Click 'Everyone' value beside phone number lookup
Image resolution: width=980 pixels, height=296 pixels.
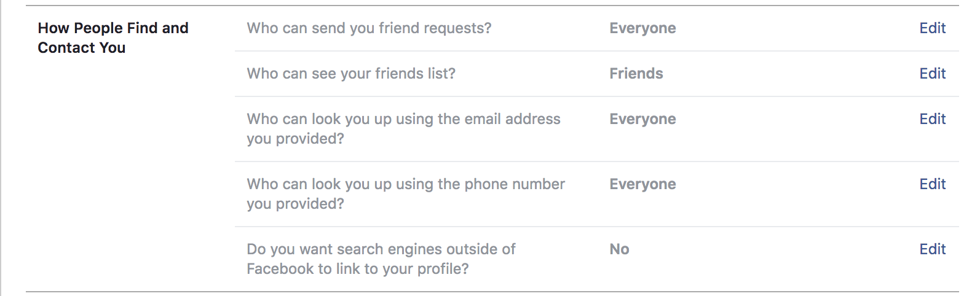642,184
